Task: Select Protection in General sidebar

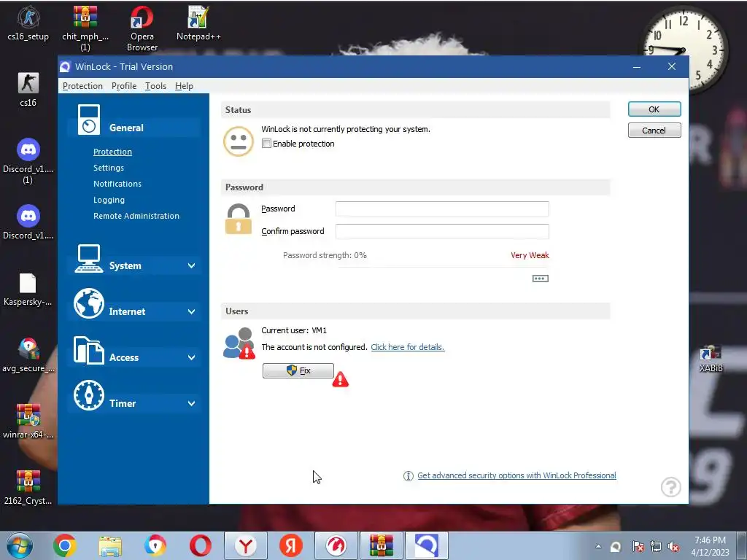Action: (112, 152)
